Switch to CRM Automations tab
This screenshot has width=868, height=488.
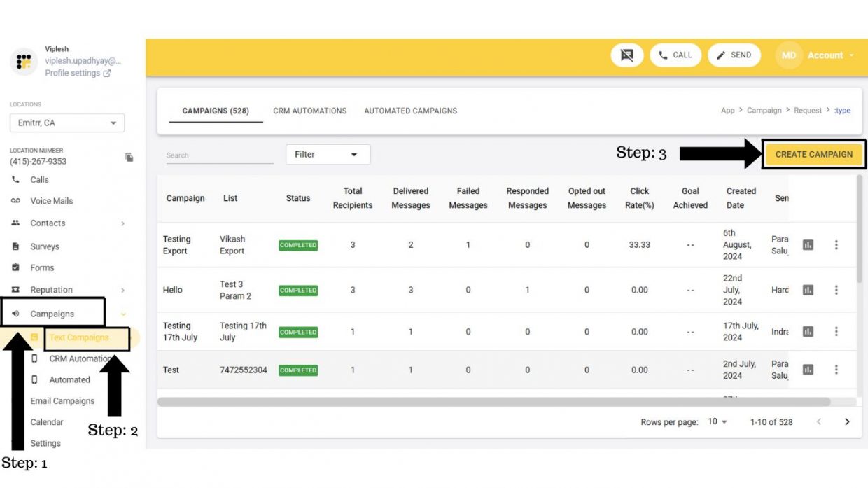(x=309, y=111)
